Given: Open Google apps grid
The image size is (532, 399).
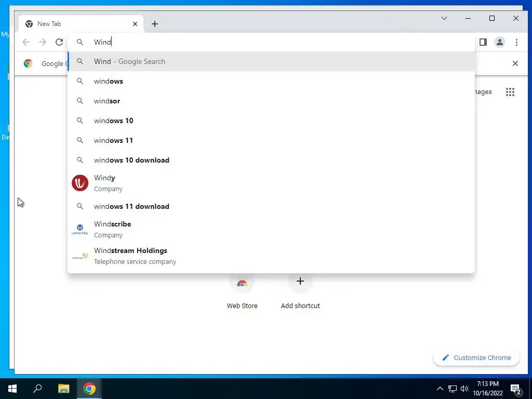Looking at the screenshot, I should (510, 92).
